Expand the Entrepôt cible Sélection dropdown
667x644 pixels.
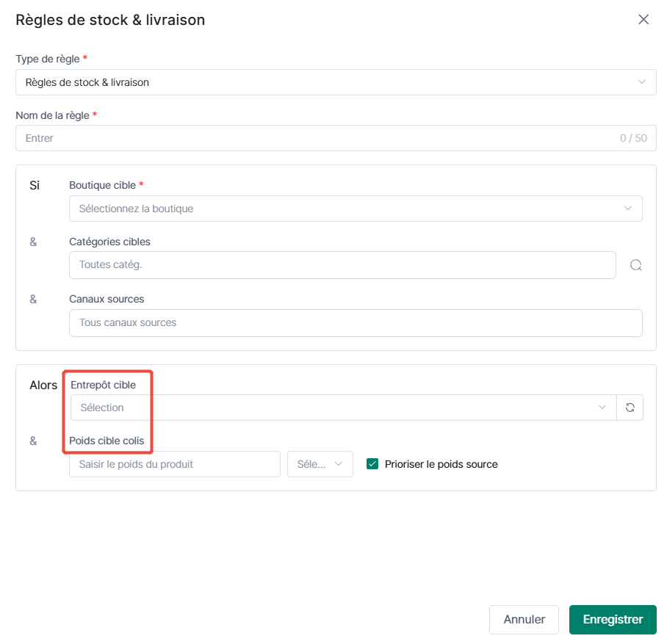coord(343,408)
